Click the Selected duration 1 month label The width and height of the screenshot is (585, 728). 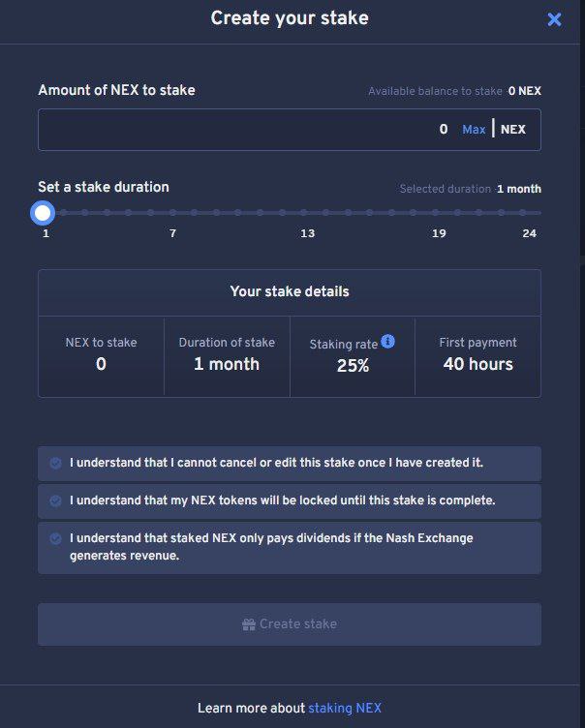pos(470,189)
